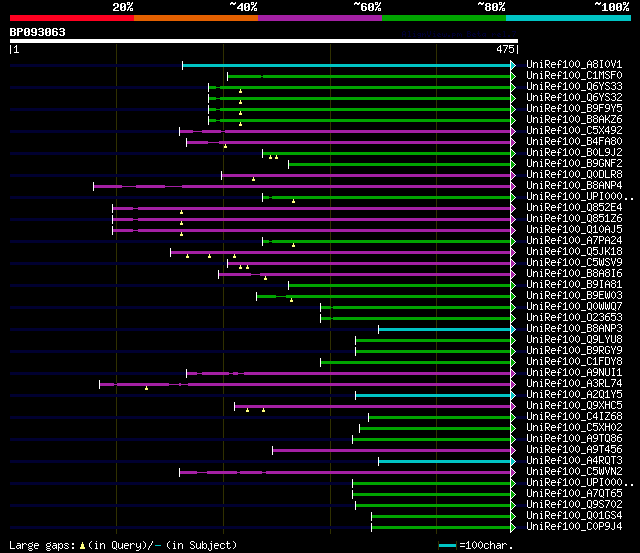Image resolution: width=640 pixels, height=553 pixels.
Task: Click the UniRef100_B4FA80 label
Action: tap(574, 142)
